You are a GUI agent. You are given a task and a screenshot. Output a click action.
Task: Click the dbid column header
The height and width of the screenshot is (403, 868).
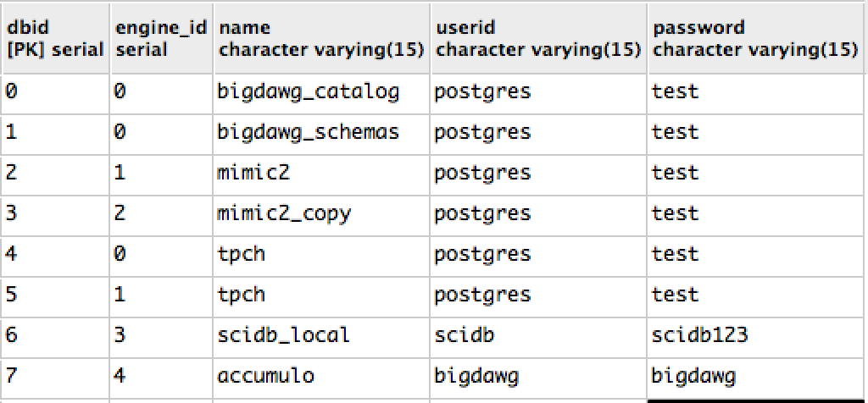pos(54,39)
